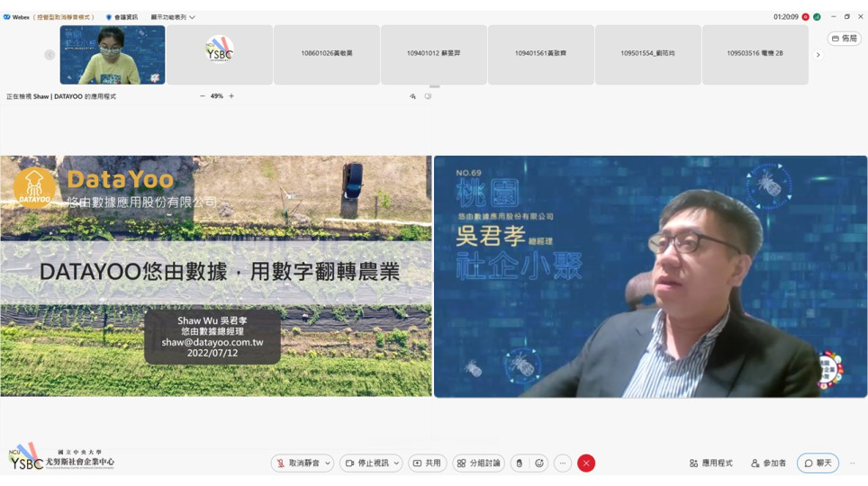Click the red leave meeting button
The height and width of the screenshot is (486, 868).
pos(586,463)
